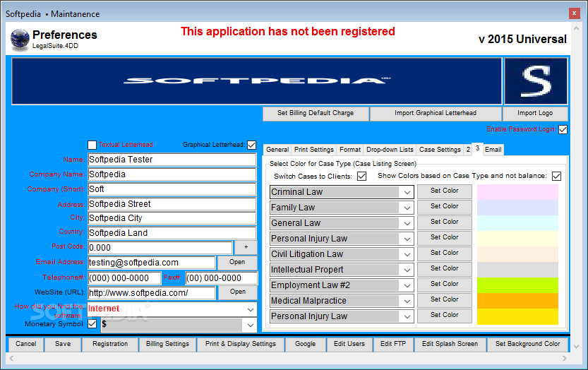
Task: Click the Edit Users button
Action: click(x=349, y=344)
